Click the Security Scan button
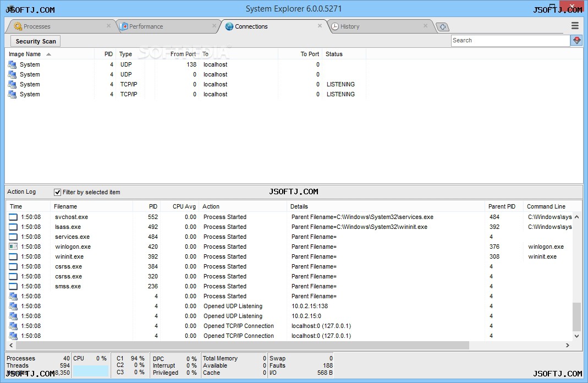This screenshot has width=588, height=383. pyautogui.click(x=36, y=41)
